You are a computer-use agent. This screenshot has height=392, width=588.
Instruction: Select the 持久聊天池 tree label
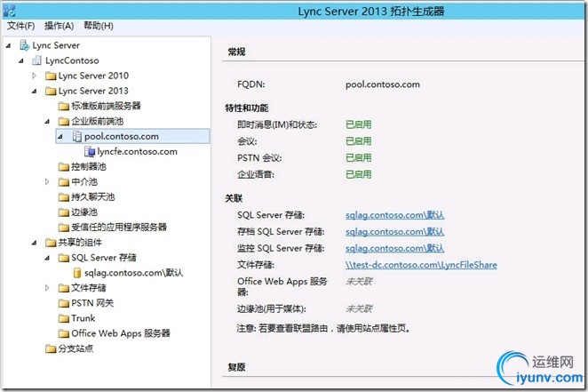click(93, 197)
